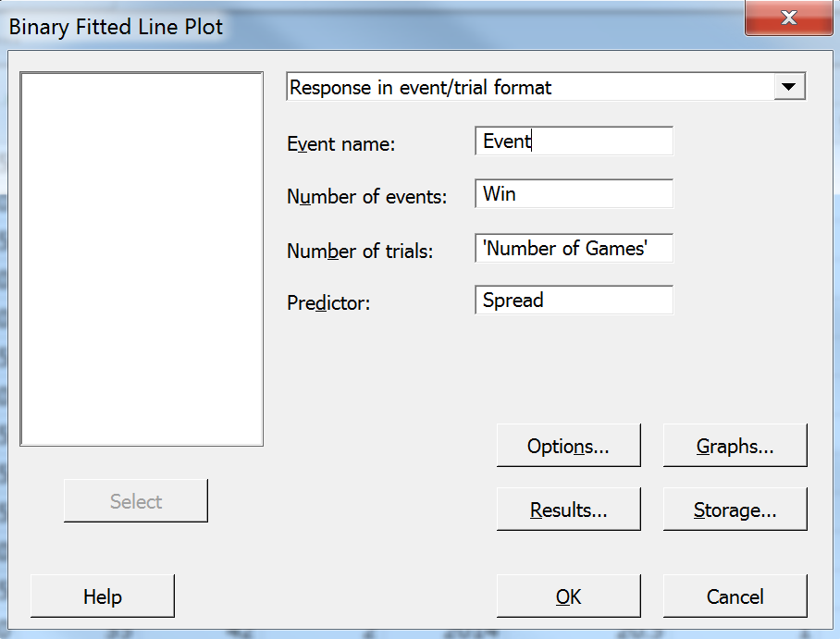Screen dimensions: 840x639
Task: Confirm the dialog with OK
Action: pos(568,596)
